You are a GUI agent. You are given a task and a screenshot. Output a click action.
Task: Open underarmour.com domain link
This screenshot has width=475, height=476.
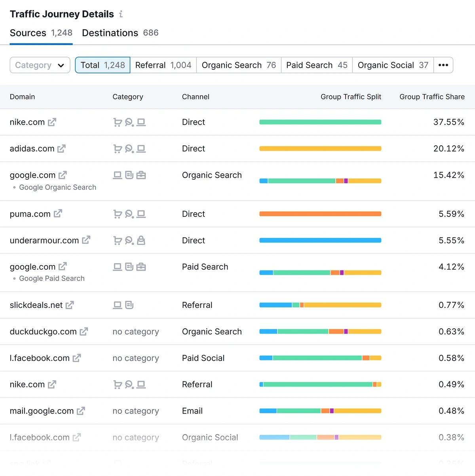coord(44,241)
